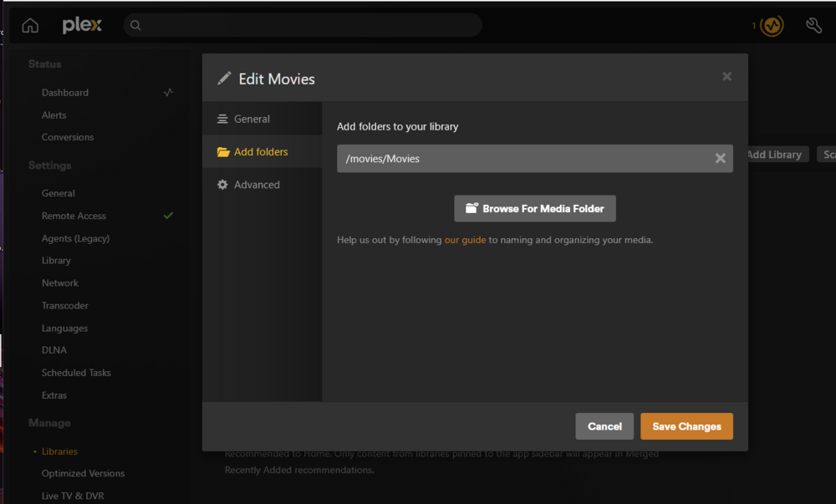This screenshot has width=836, height=504.
Task: Open Live TV & DVR in sidebar
Action: (x=73, y=496)
